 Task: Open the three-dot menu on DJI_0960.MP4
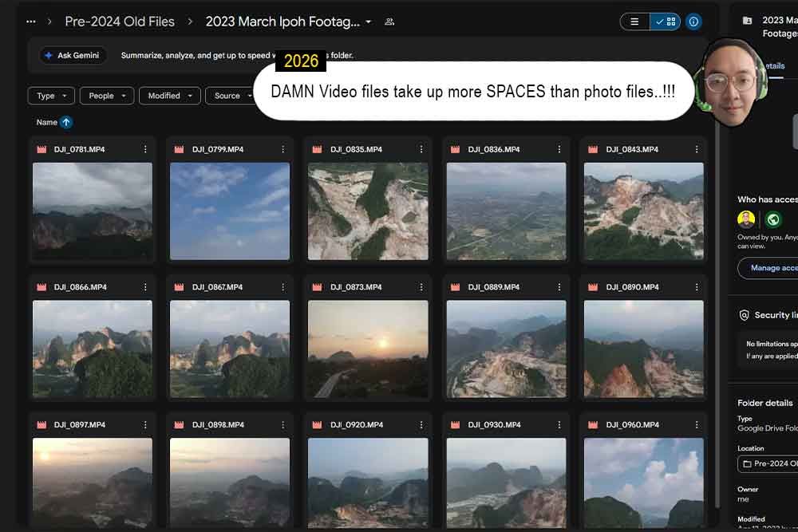697,424
